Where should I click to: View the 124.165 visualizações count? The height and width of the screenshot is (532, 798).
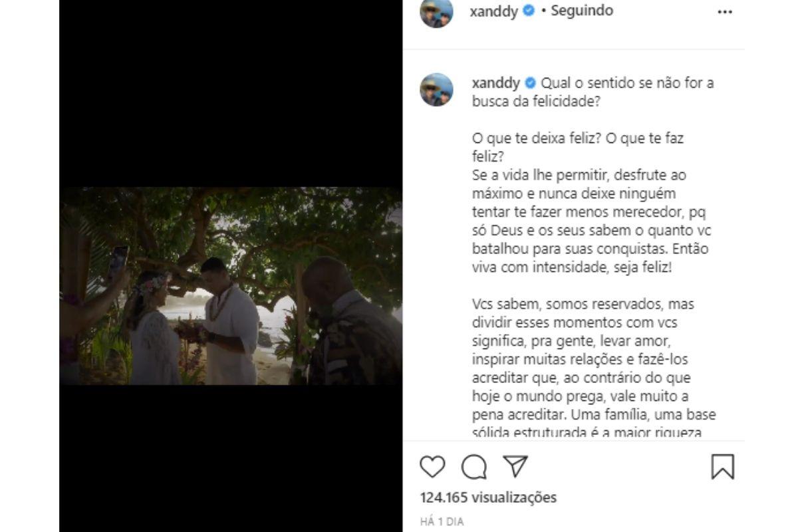click(x=488, y=497)
